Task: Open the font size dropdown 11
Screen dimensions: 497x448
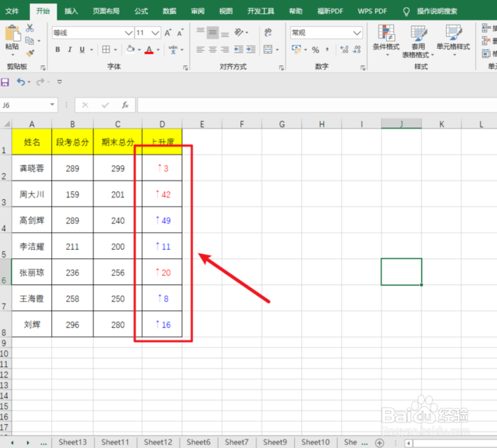Action: click(155, 32)
